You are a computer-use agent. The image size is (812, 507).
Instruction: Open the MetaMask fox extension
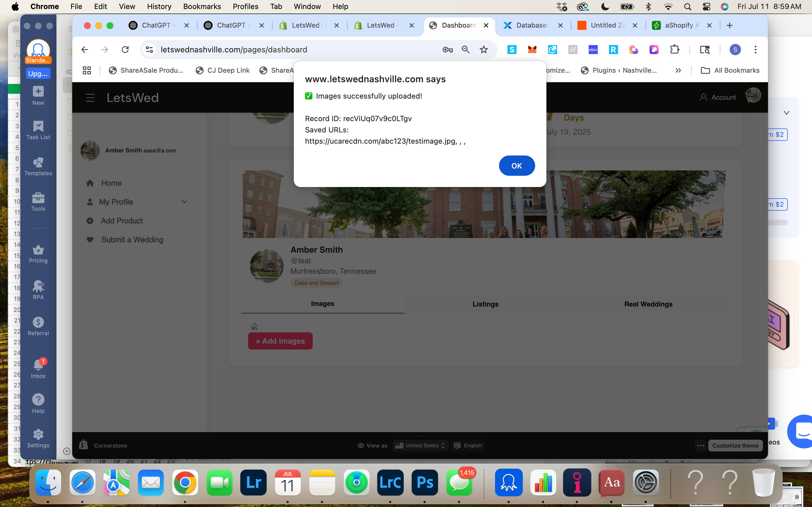pos(532,50)
